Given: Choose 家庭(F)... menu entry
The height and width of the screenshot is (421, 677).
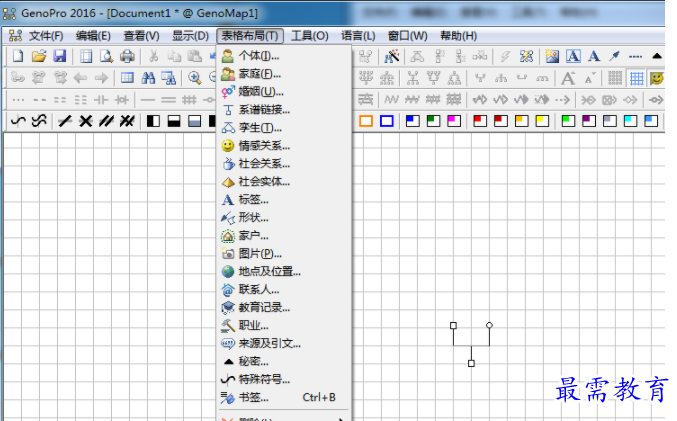Looking at the screenshot, I should [x=284, y=74].
